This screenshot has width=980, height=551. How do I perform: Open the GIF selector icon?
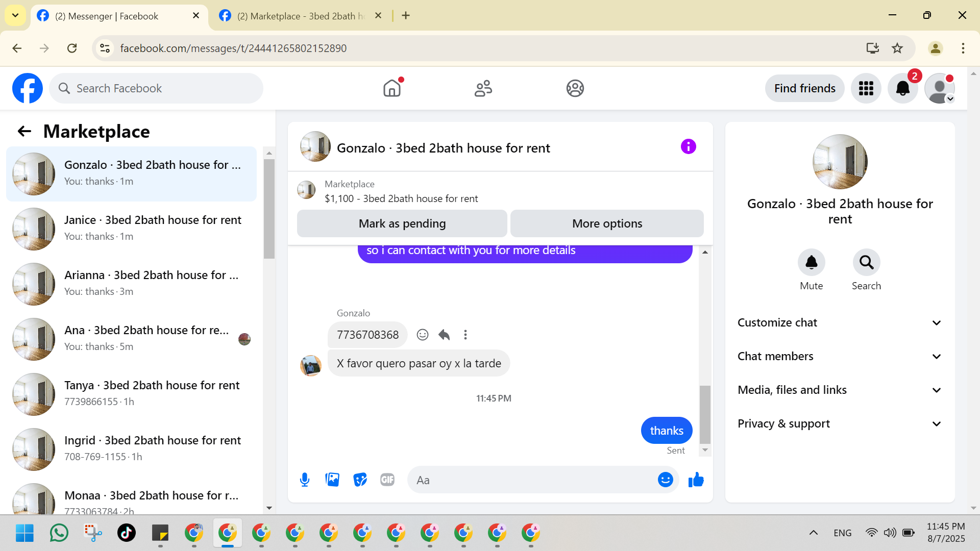coord(387,480)
